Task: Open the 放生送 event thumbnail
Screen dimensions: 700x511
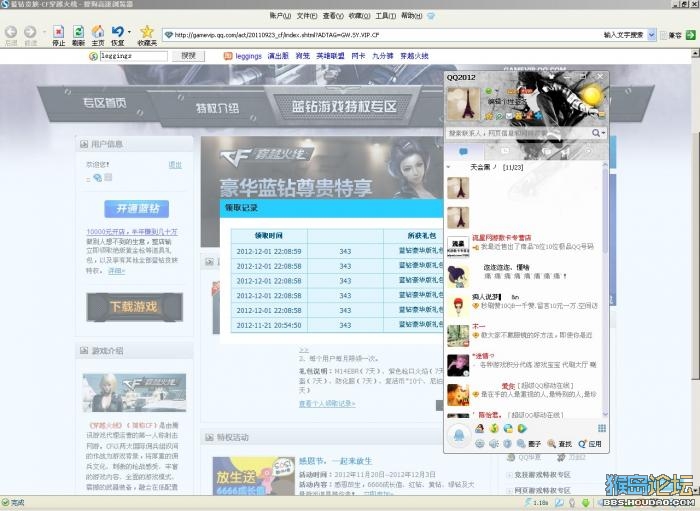Action: [x=254, y=476]
